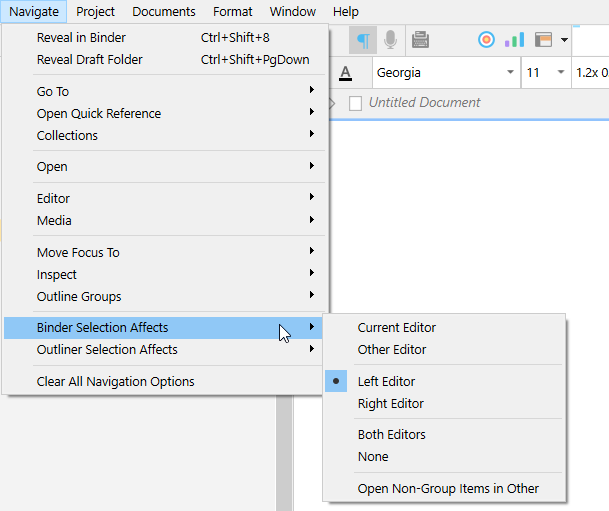Click the microphone dictation icon
Image resolution: width=609 pixels, height=511 pixels.
click(x=390, y=40)
